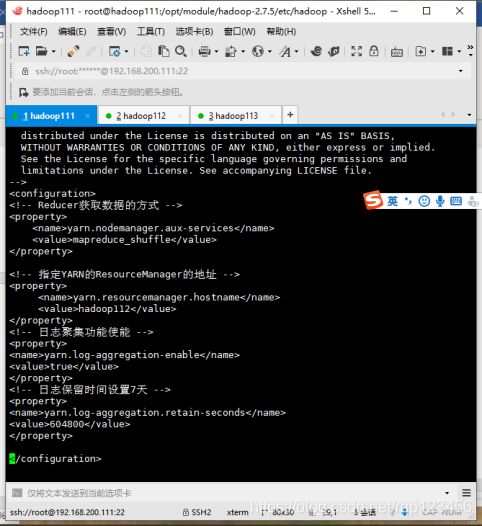Click the Print icon in the toolbar
This screenshot has width=482, height=526.
click(204, 51)
